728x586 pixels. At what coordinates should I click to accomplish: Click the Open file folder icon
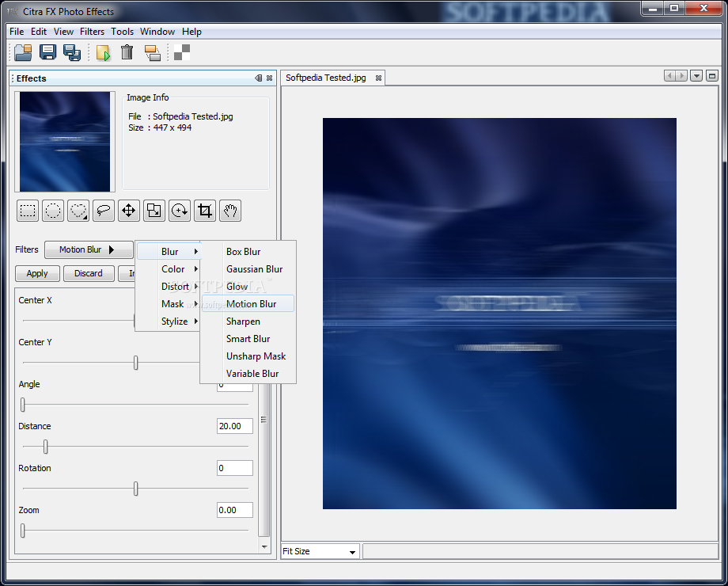[x=23, y=52]
